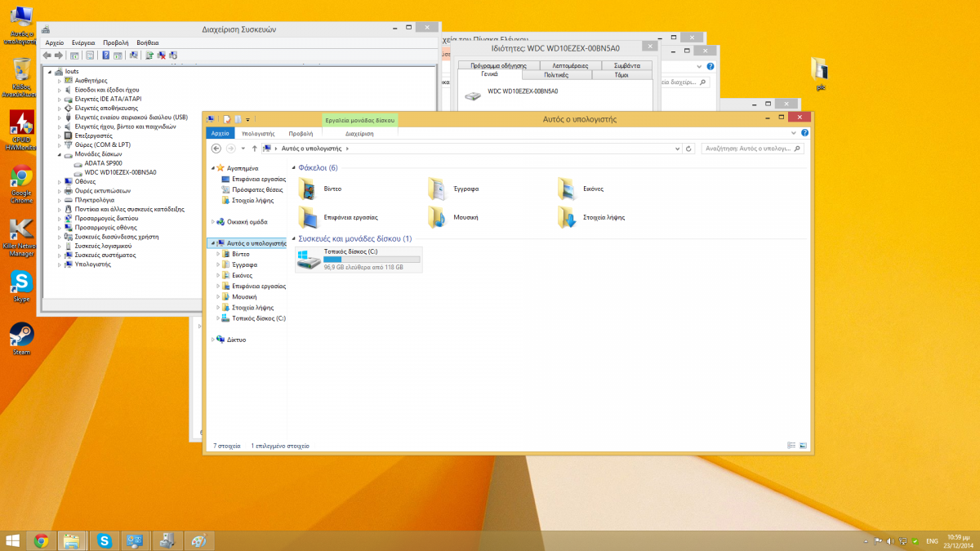Select Τοπικός δίσκος (C:) in navigation pane

tap(253, 318)
